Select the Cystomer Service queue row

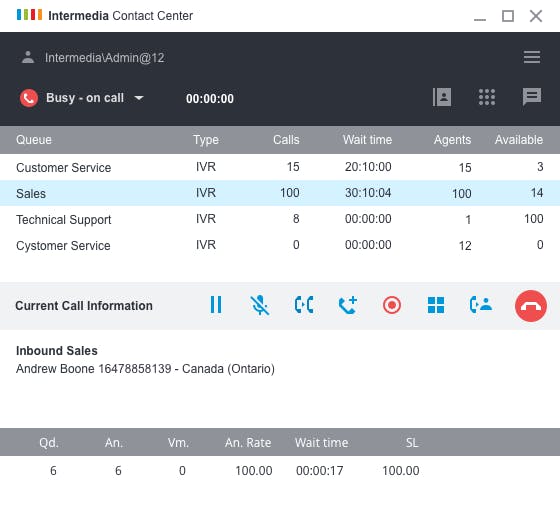(280, 245)
